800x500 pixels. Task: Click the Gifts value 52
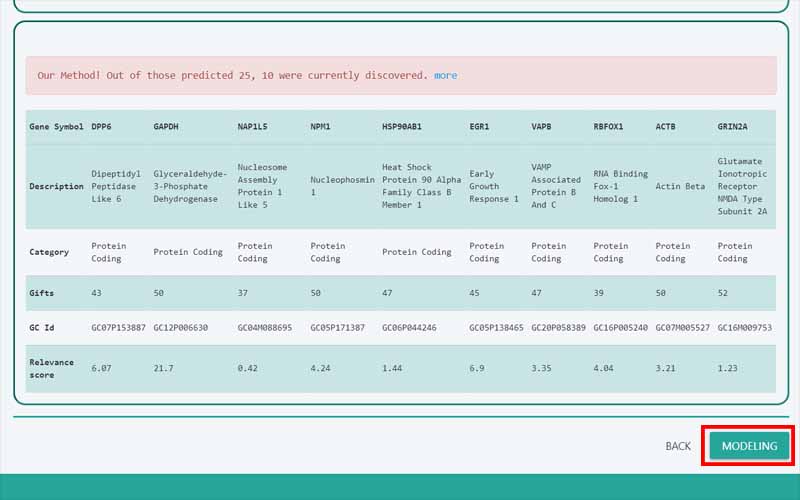pos(724,292)
